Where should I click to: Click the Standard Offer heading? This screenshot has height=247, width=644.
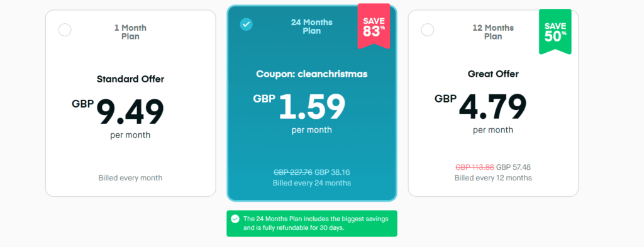click(x=130, y=79)
